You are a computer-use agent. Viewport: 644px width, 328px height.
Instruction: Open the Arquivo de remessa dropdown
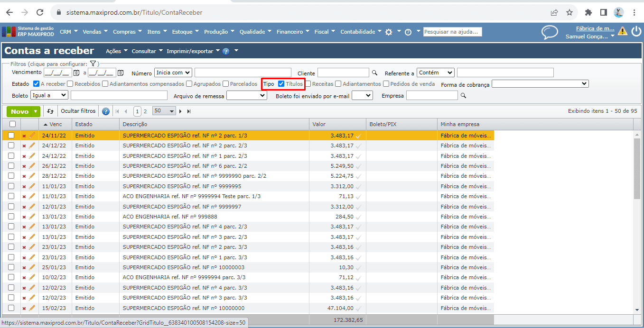pos(246,96)
